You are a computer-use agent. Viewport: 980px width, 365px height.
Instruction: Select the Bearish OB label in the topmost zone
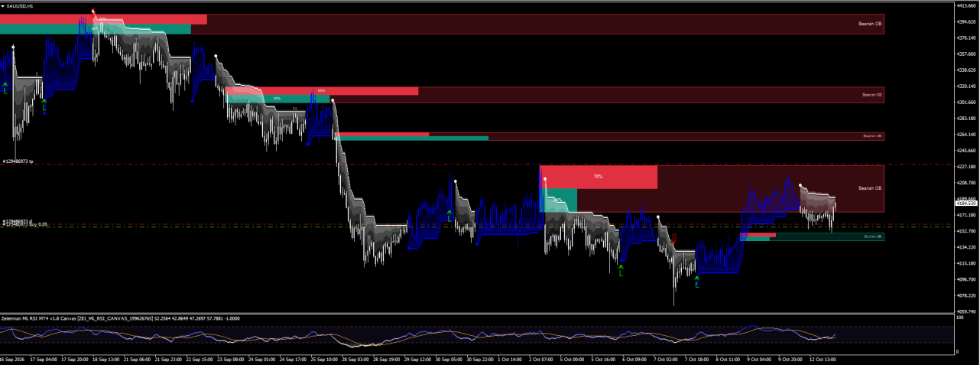point(870,24)
